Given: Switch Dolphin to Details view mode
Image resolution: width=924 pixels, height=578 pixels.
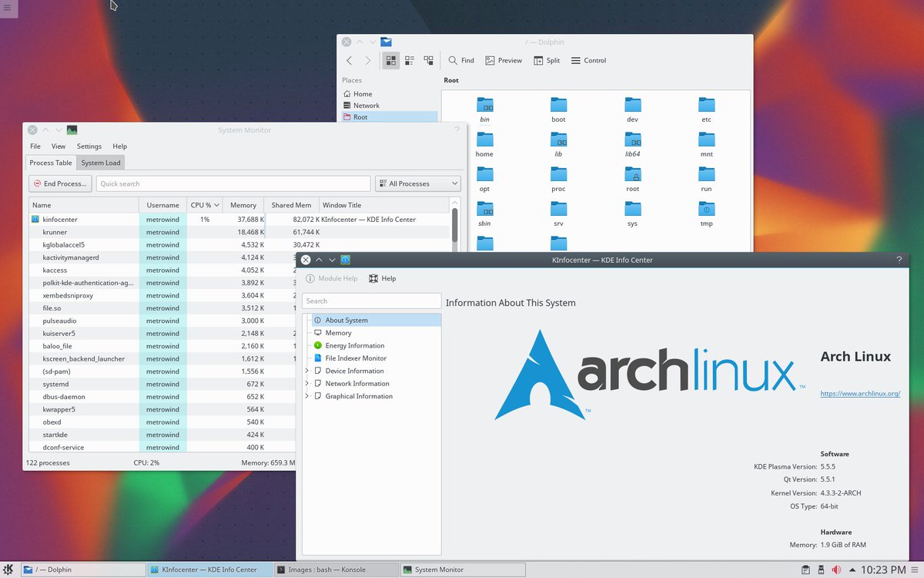Looking at the screenshot, I should click(428, 60).
